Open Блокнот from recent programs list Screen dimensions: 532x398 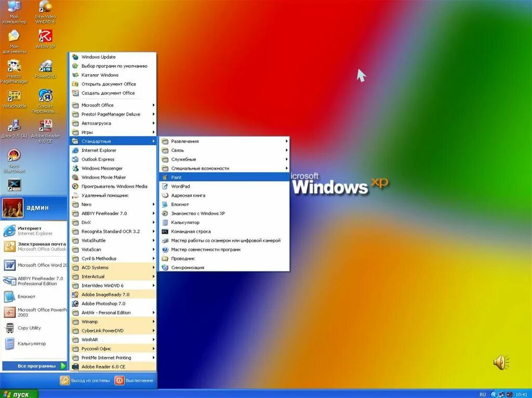[x=34, y=297]
